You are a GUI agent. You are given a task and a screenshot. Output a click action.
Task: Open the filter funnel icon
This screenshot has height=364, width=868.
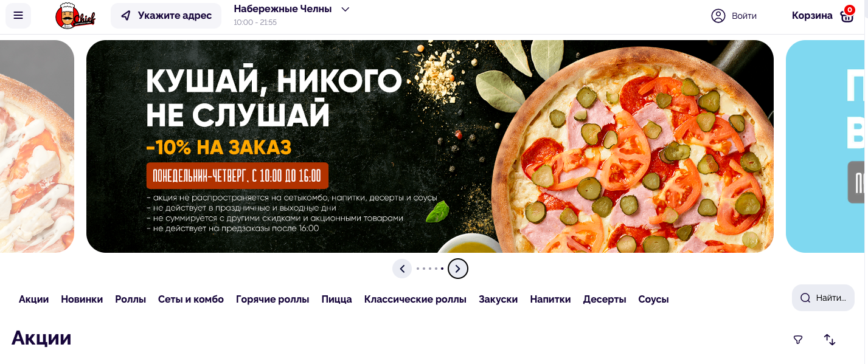click(x=798, y=340)
